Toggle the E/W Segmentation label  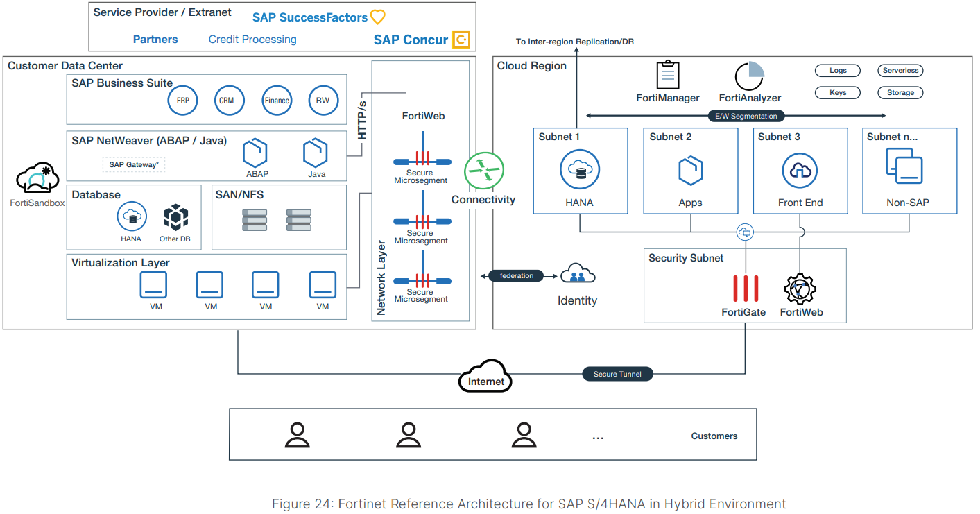click(745, 116)
